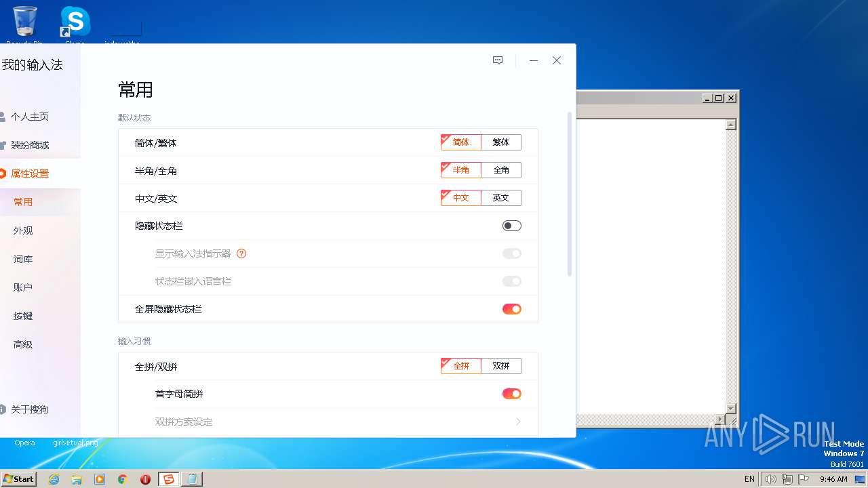
Task: Select the 半角 option
Action: point(460,170)
